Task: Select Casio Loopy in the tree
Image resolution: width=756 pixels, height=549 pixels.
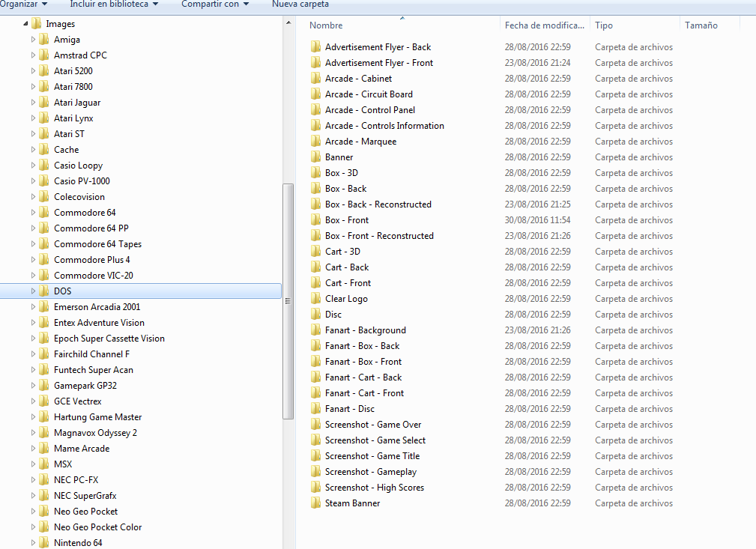Action: (78, 166)
